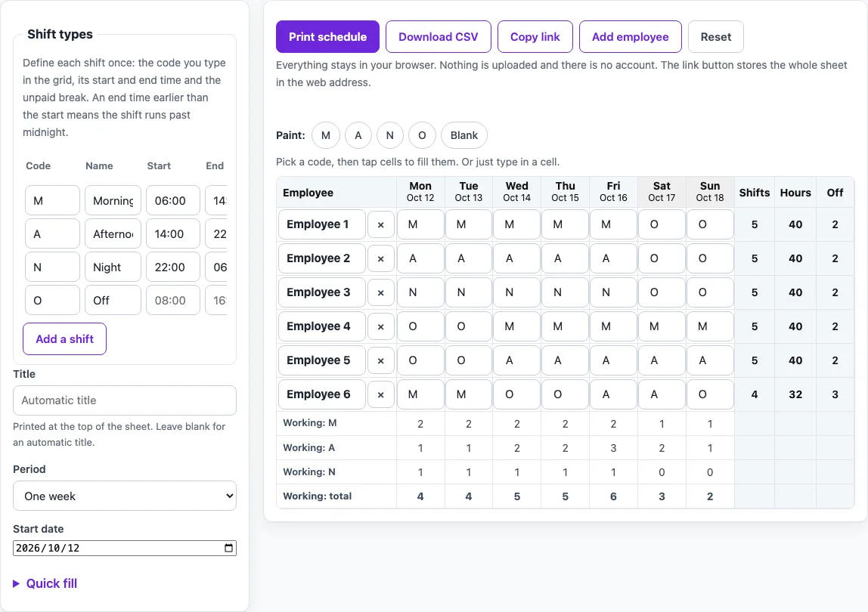Screen dimensions: 868x612
Task: Click the Off column header
Action: click(835, 193)
